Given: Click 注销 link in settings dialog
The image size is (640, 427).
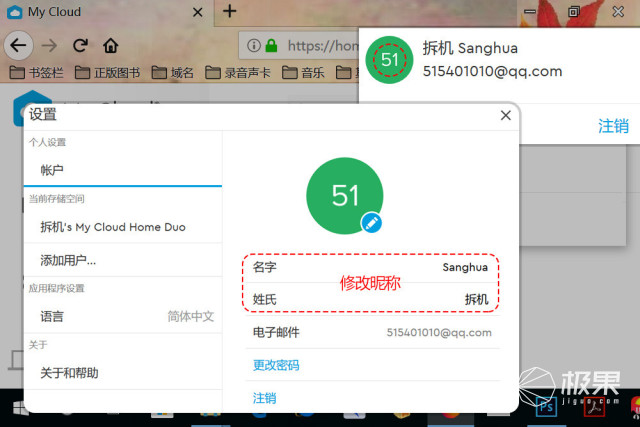Looking at the screenshot, I should pos(264,398).
